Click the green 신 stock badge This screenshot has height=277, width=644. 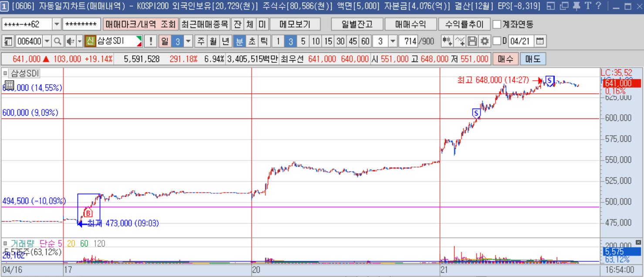pos(90,41)
